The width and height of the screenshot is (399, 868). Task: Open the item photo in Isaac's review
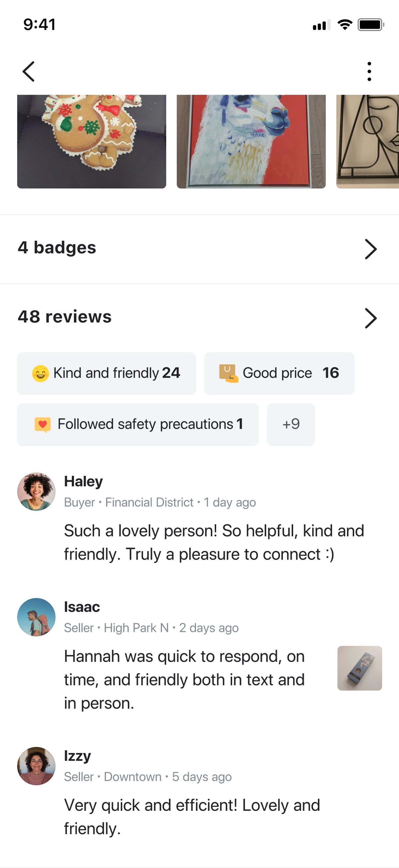359,668
